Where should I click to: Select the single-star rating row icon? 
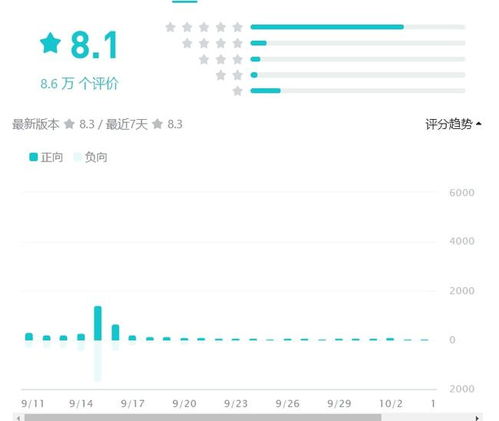pyautogui.click(x=237, y=91)
